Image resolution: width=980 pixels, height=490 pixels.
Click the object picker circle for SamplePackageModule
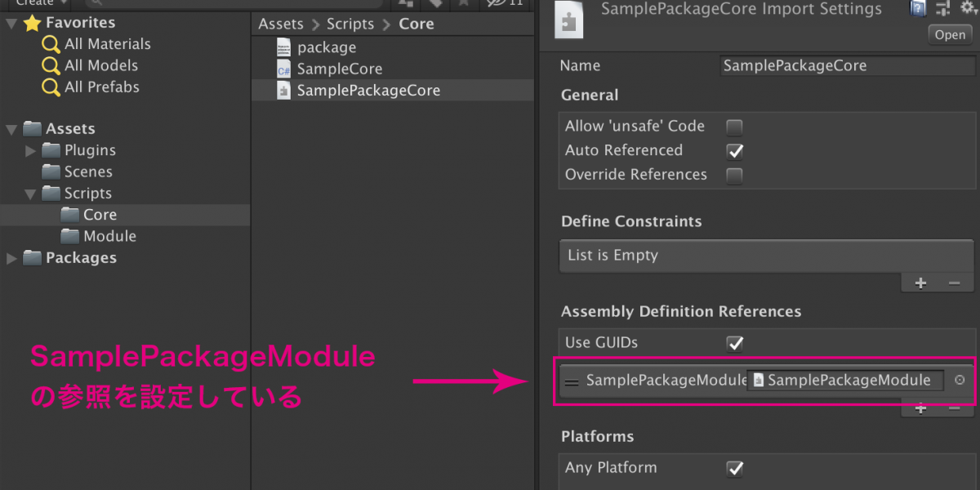(960, 381)
